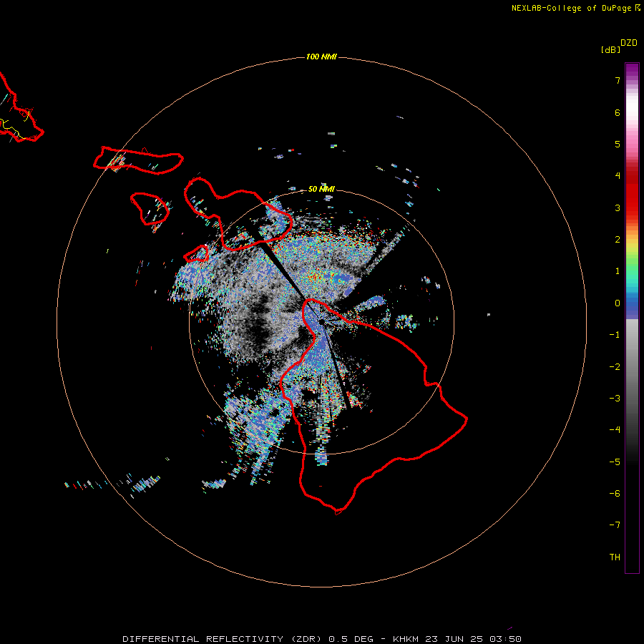
Task: Click the 1 dB scale label
Action: pos(618,271)
